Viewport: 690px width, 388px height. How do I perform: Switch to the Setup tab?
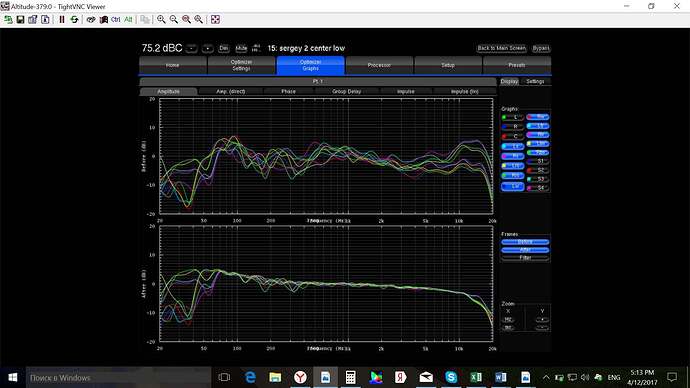pos(448,65)
